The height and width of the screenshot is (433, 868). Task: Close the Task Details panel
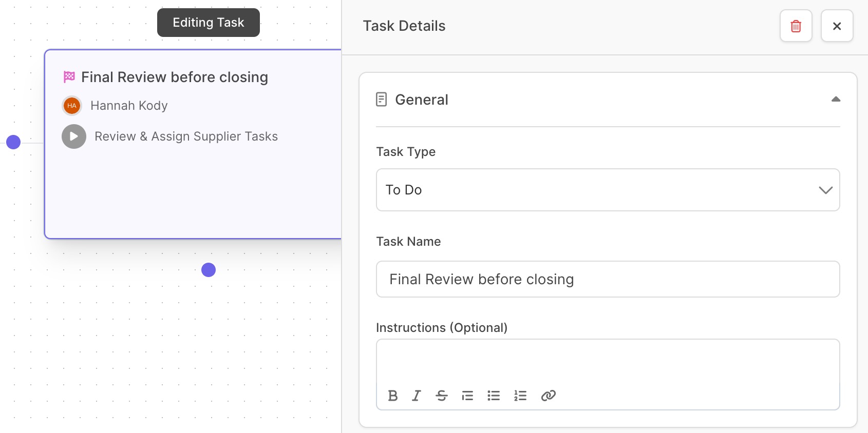[x=837, y=26]
